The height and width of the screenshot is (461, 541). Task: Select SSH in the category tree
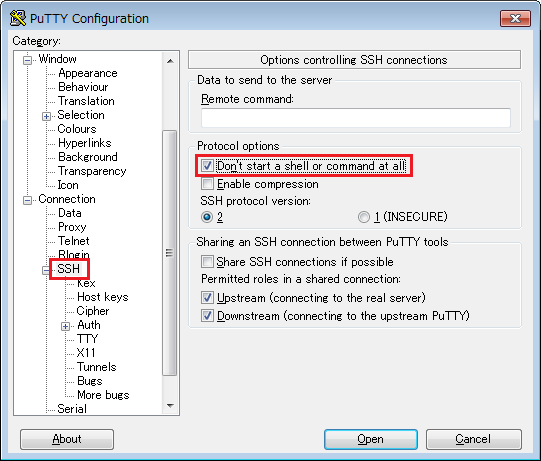(x=68, y=269)
